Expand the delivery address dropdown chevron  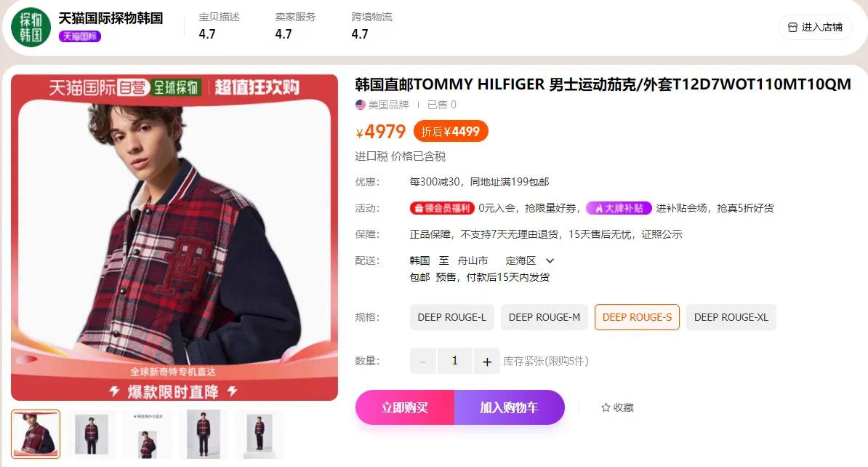550,261
